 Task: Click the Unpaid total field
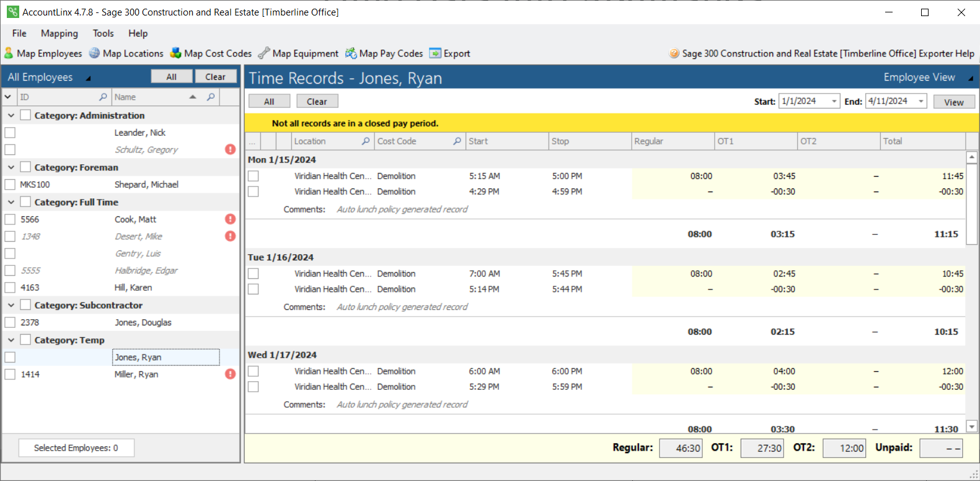pyautogui.click(x=941, y=448)
